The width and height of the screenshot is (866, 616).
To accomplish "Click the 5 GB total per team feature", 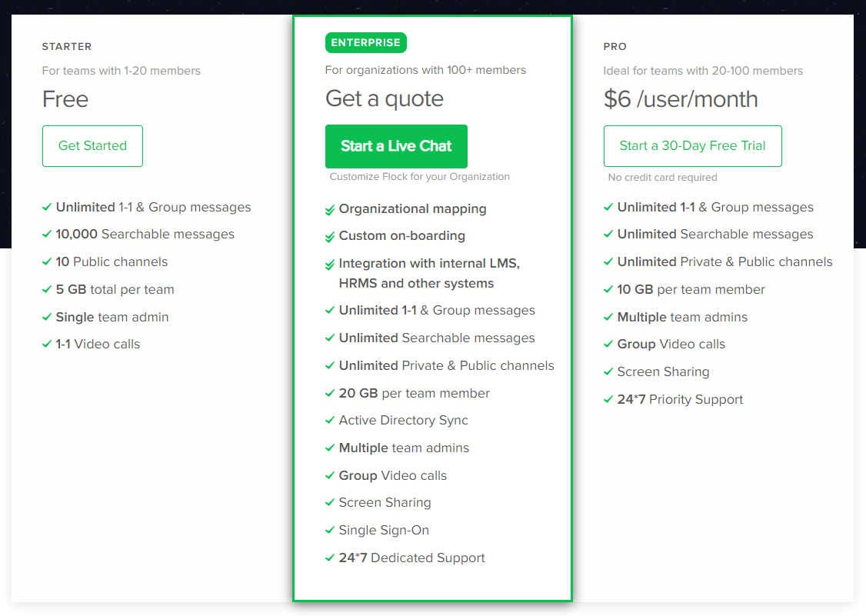I will (x=115, y=290).
